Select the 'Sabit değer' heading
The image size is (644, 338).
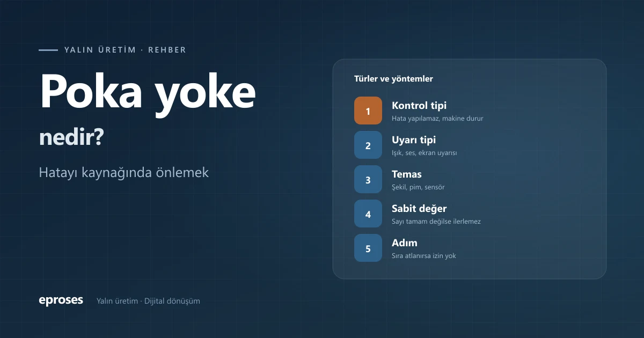coord(419,209)
